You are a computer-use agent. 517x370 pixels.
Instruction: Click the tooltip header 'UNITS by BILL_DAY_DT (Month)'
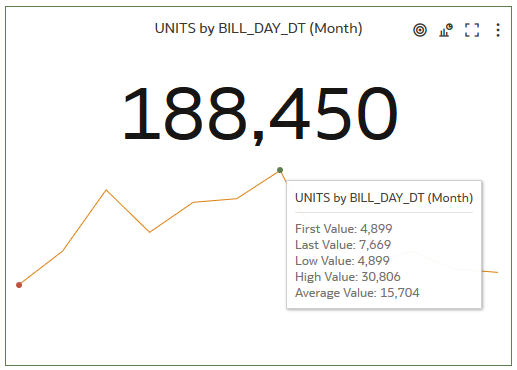384,198
